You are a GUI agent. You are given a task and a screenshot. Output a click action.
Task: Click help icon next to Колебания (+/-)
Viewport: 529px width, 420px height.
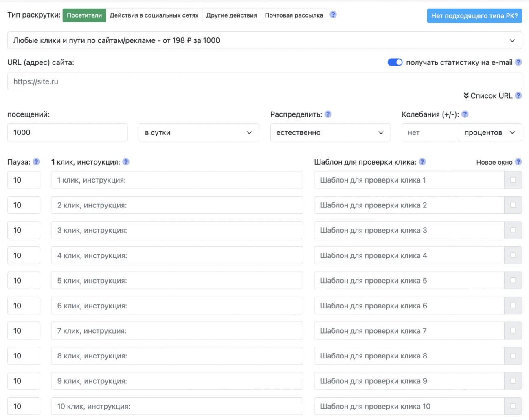tap(465, 114)
